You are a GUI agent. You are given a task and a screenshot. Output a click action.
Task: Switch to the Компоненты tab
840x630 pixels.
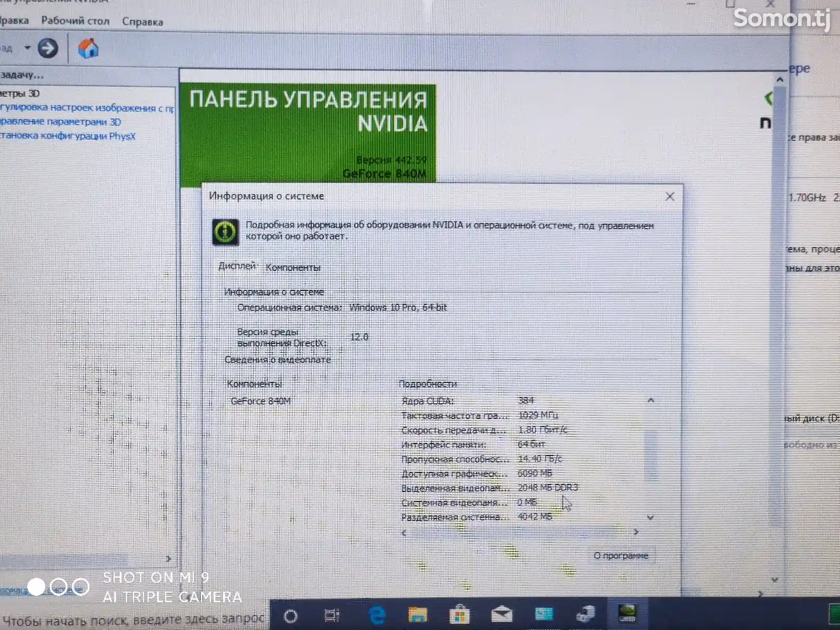tap(293, 267)
